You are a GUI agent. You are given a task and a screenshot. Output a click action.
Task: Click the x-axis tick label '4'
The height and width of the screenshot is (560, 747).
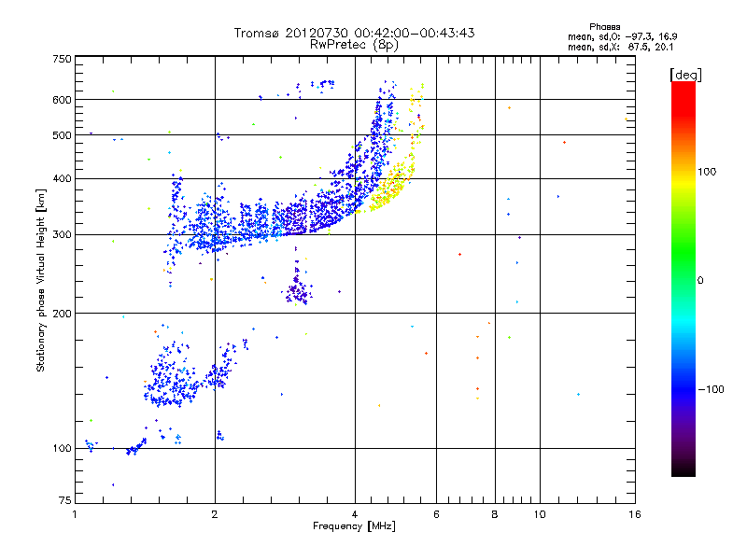coord(355,514)
